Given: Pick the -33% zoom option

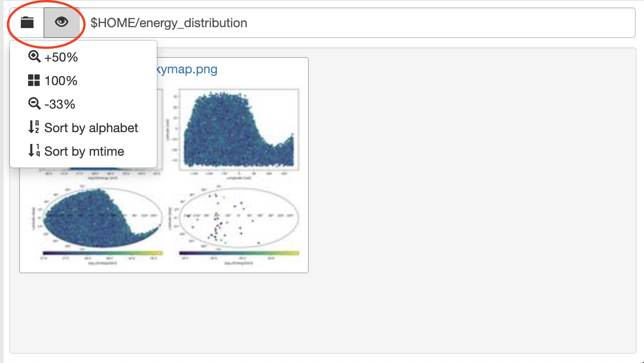Looking at the screenshot, I should click(x=60, y=105).
